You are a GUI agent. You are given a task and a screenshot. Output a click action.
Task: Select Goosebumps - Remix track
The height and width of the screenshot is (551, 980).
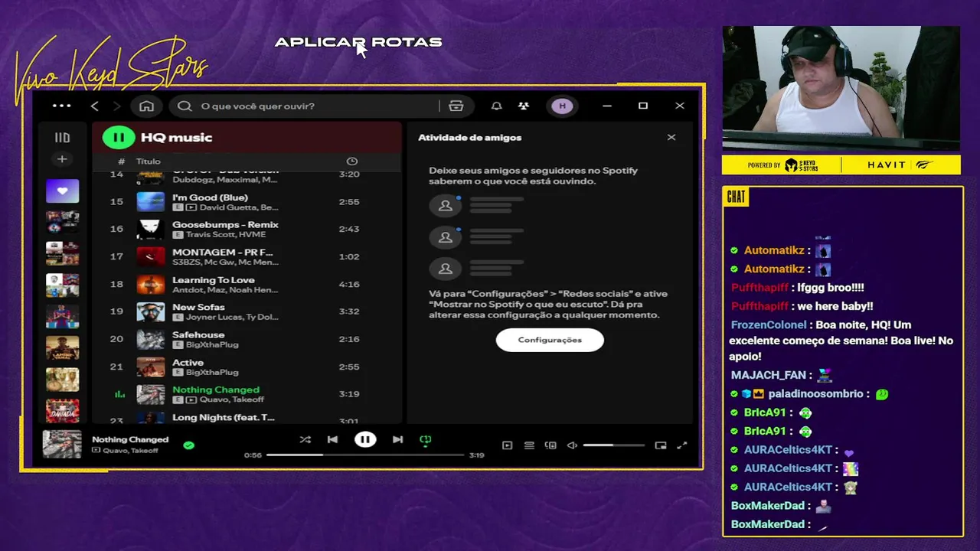point(247,230)
